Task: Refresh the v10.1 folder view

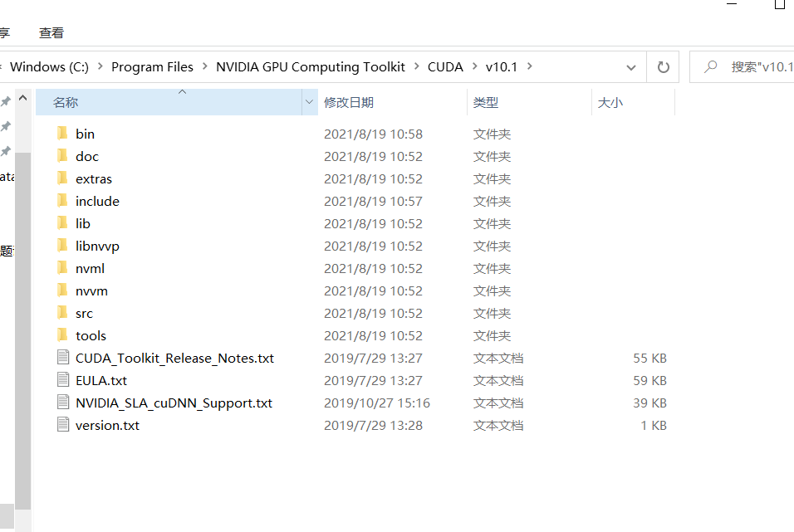Action: pos(663,67)
